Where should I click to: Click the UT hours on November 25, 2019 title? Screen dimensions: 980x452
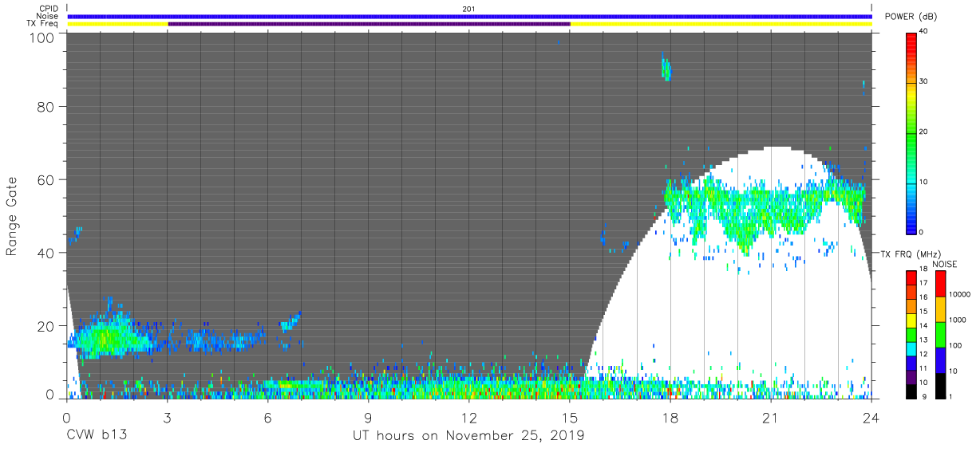(468, 436)
